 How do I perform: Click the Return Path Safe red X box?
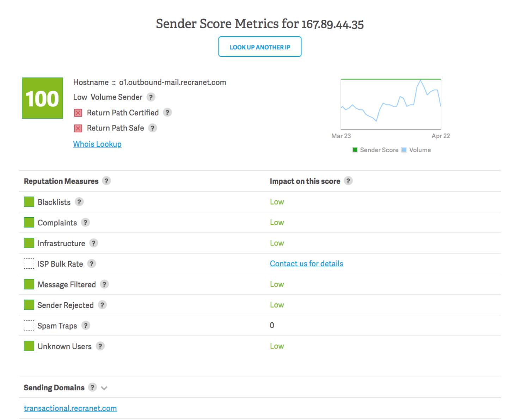tap(78, 128)
